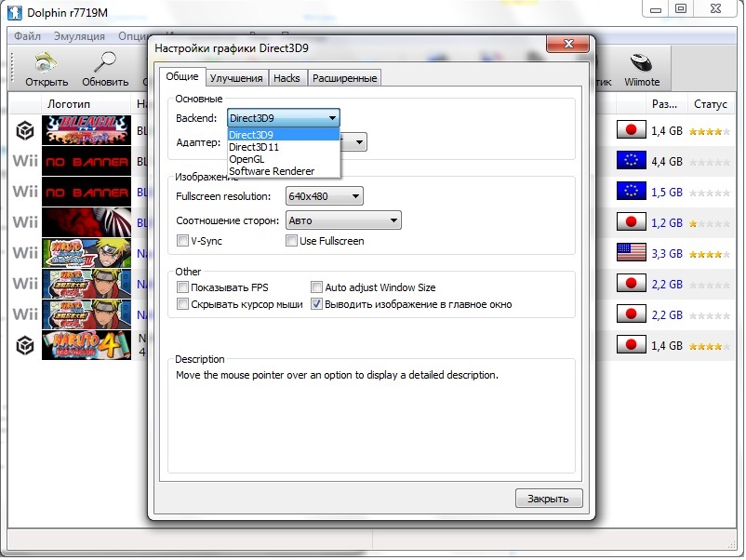
Task: Click Japan flag in the 1,2 GB row
Action: click(x=631, y=221)
